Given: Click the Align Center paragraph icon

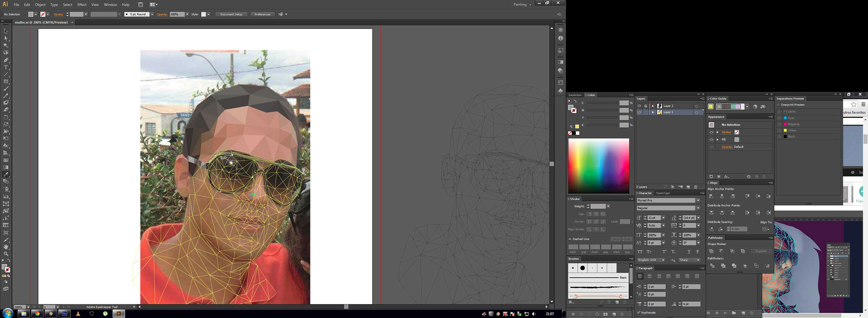Looking at the screenshot, I should (x=649, y=276).
